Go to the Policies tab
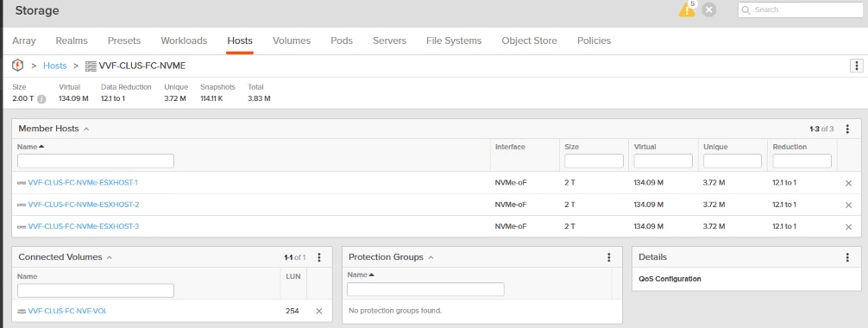 coord(594,41)
